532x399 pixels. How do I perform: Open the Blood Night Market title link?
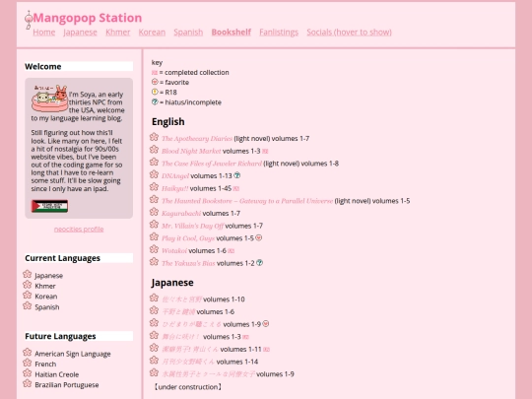pyautogui.click(x=191, y=151)
